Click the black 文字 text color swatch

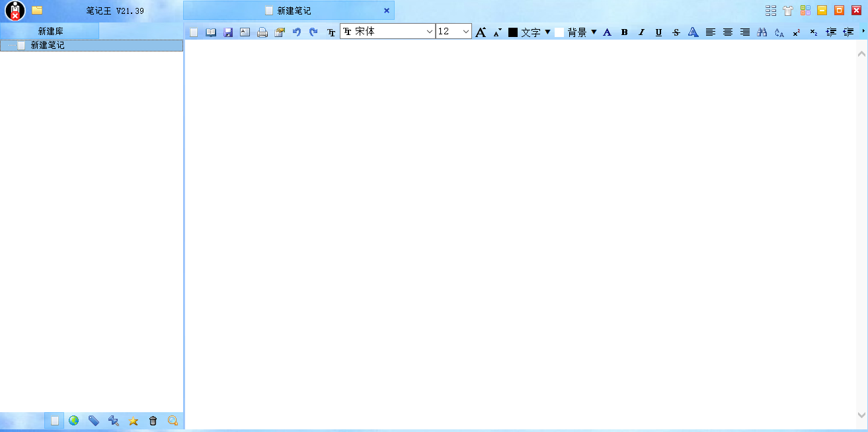pyautogui.click(x=513, y=32)
